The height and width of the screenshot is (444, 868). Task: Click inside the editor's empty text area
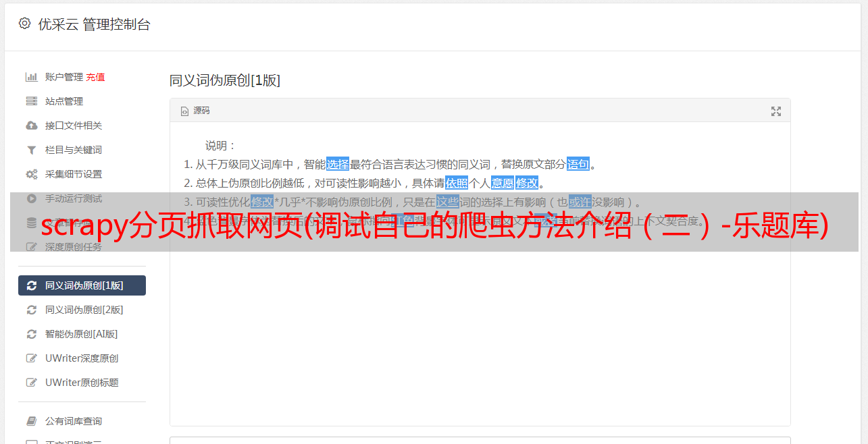point(480,324)
